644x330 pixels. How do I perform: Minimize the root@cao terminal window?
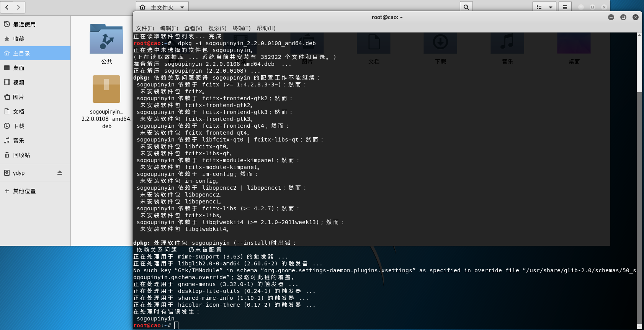click(x=611, y=17)
